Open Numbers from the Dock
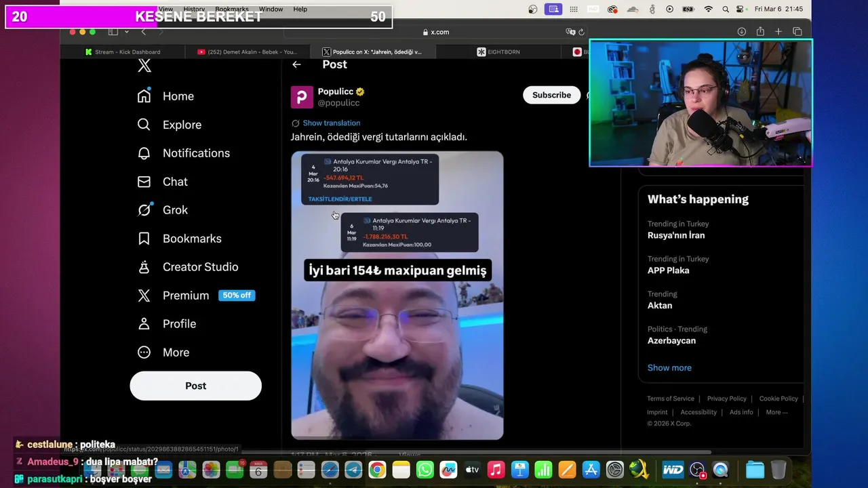Viewport: 868px width, 488px height. (x=543, y=470)
